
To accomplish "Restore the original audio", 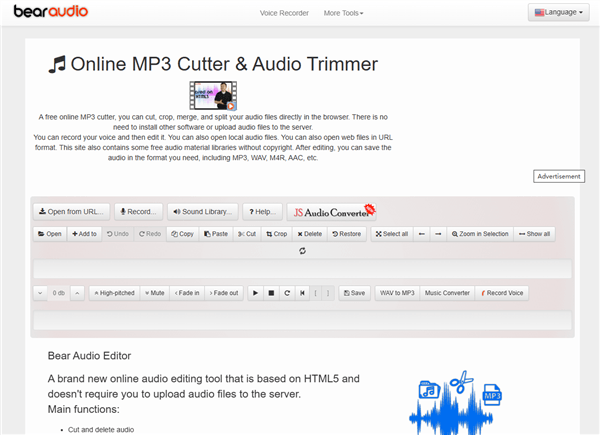I will click(x=347, y=234).
